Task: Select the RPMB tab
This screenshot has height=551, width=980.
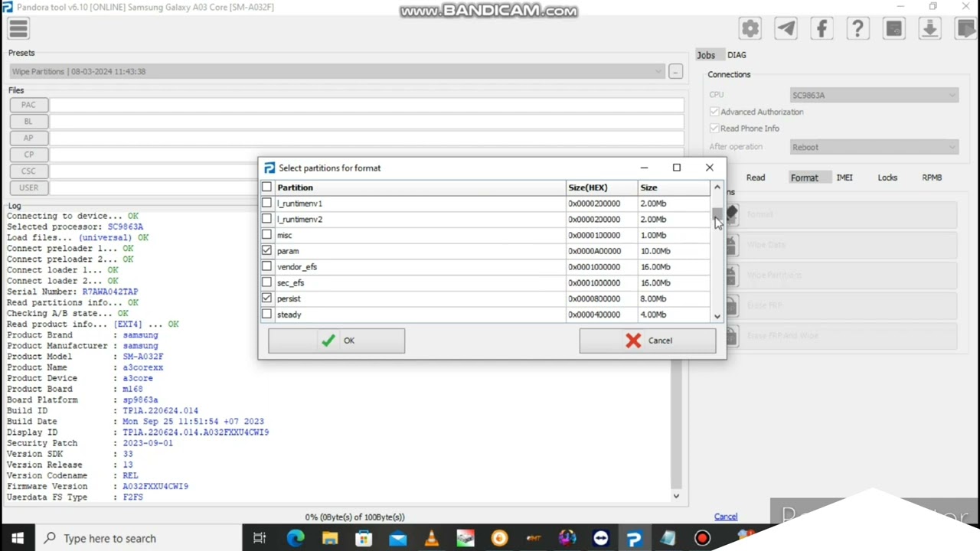Action: pos(932,178)
